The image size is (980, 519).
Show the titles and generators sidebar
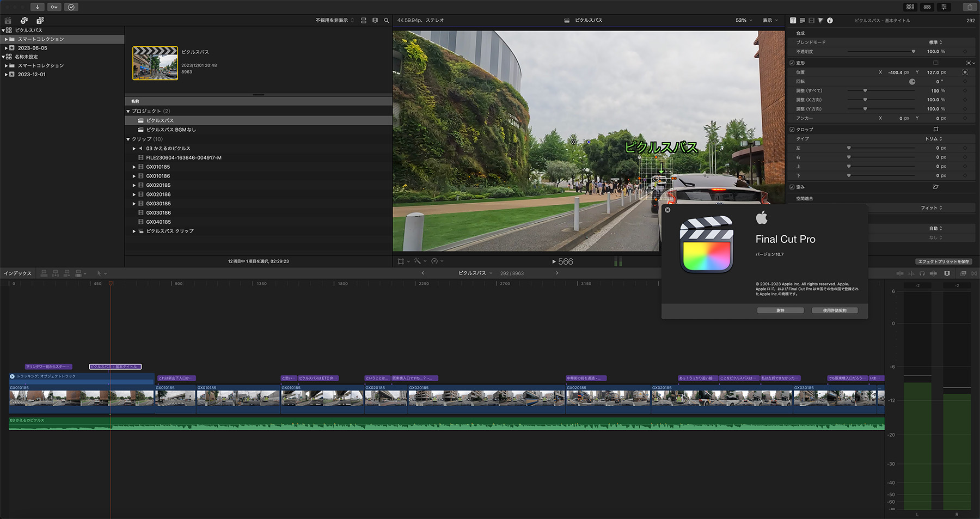[x=40, y=20]
